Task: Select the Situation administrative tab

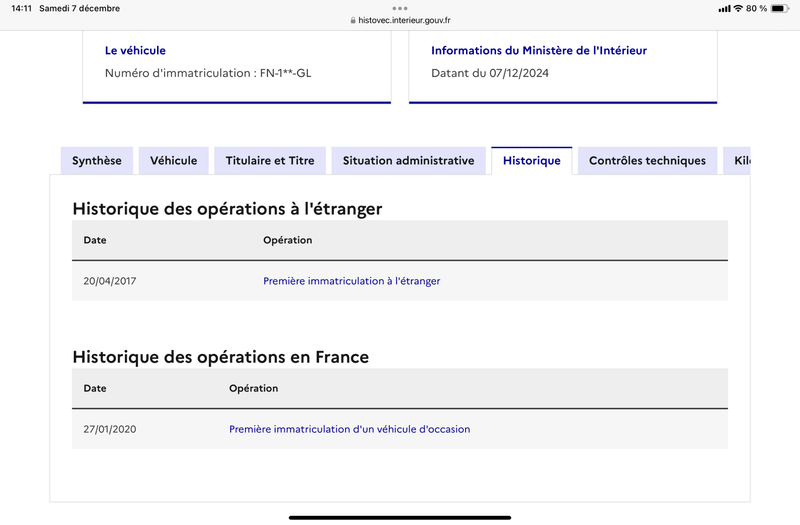Action: pyautogui.click(x=408, y=161)
